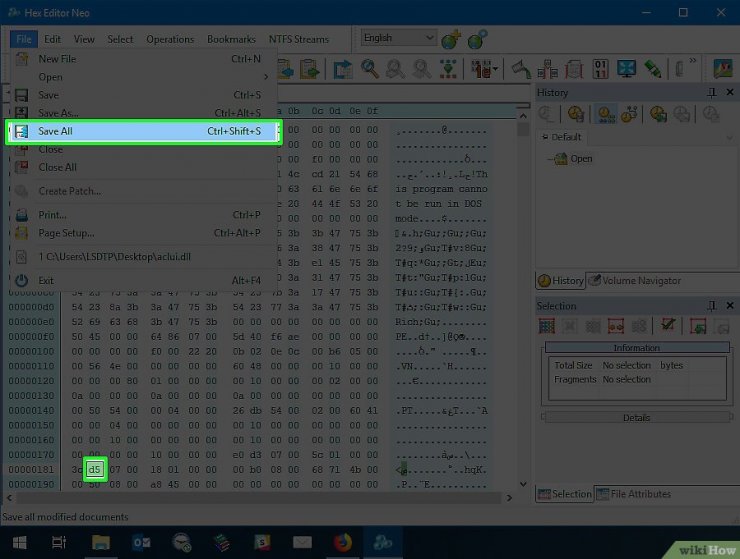
Task: Click the blue export arrow toolbar icon
Action: [x=343, y=69]
